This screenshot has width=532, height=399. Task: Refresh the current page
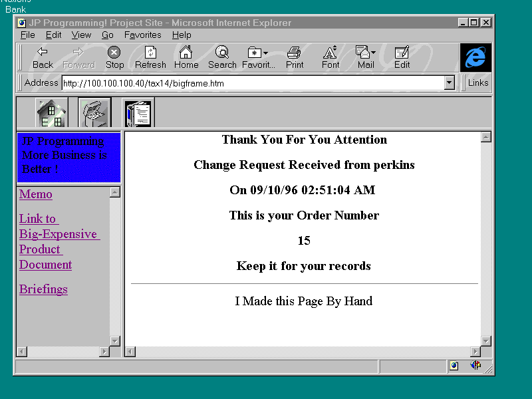click(x=150, y=57)
